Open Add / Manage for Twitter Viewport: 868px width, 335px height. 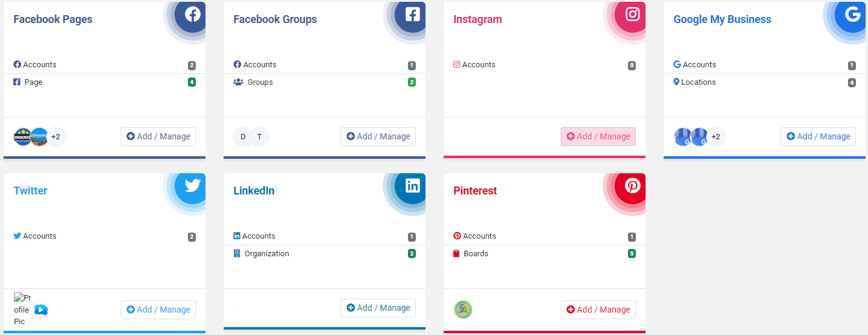pos(158,310)
